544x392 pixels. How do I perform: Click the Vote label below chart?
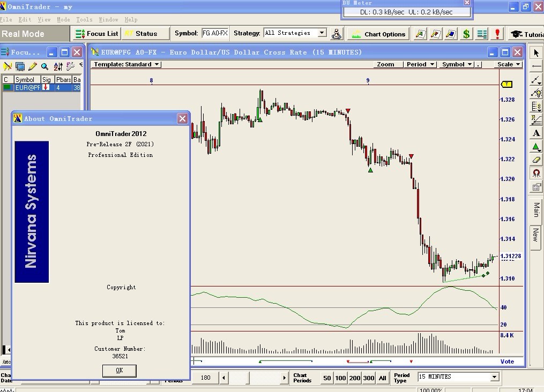tap(507, 361)
